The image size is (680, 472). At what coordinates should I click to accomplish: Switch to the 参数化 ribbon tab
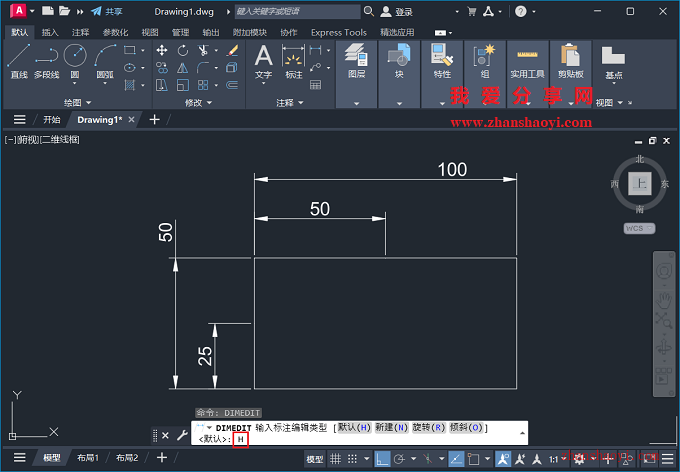tap(115, 32)
